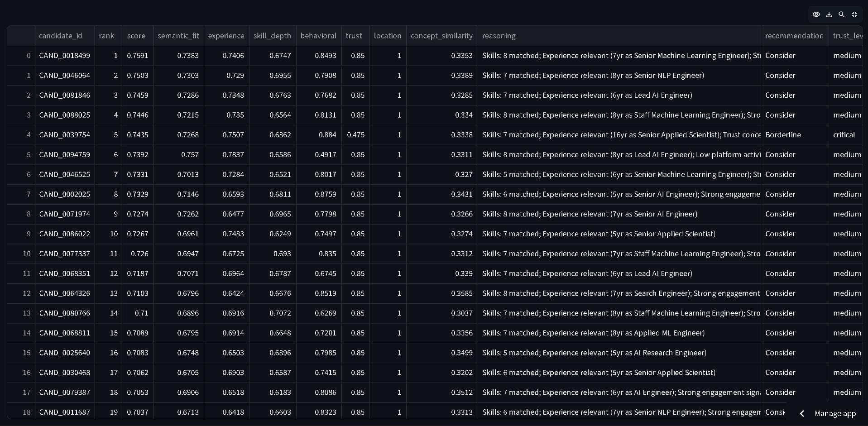Sort by the candidate_id column header
The width and height of the screenshot is (868, 426).
(x=65, y=36)
